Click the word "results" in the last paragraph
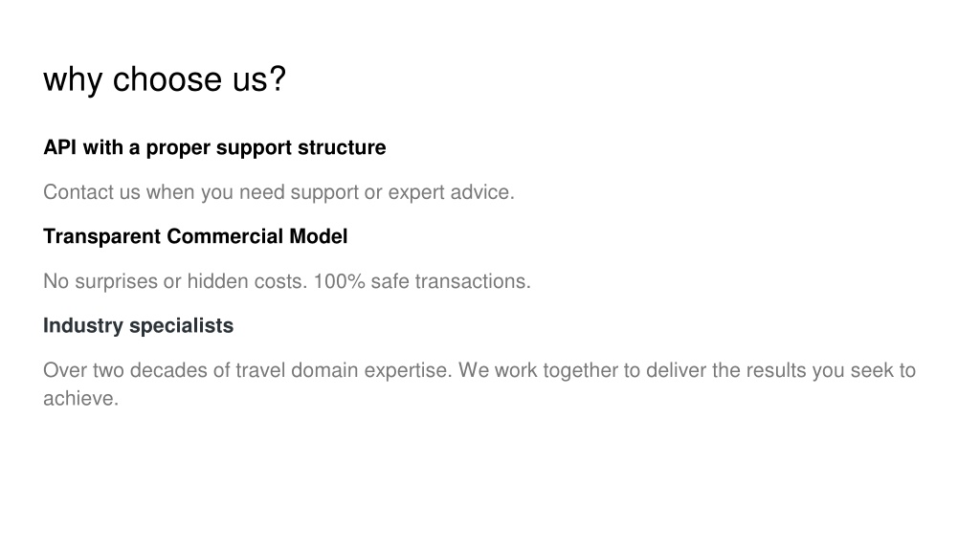 [x=773, y=370]
